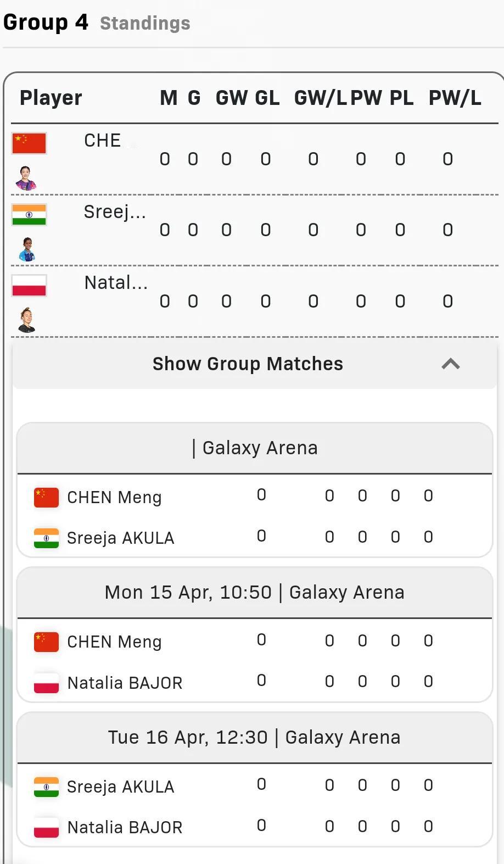Click India flag in standings table
Viewport: 504px width, 864px height.
pyautogui.click(x=29, y=215)
